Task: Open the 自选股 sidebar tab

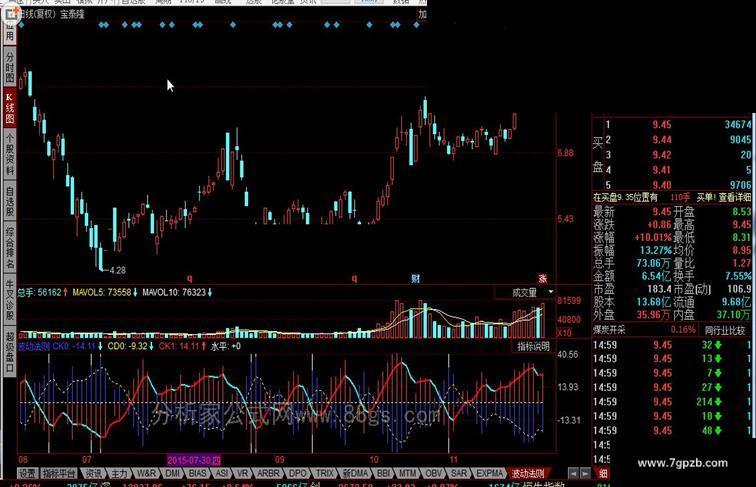Action: (x=10, y=201)
